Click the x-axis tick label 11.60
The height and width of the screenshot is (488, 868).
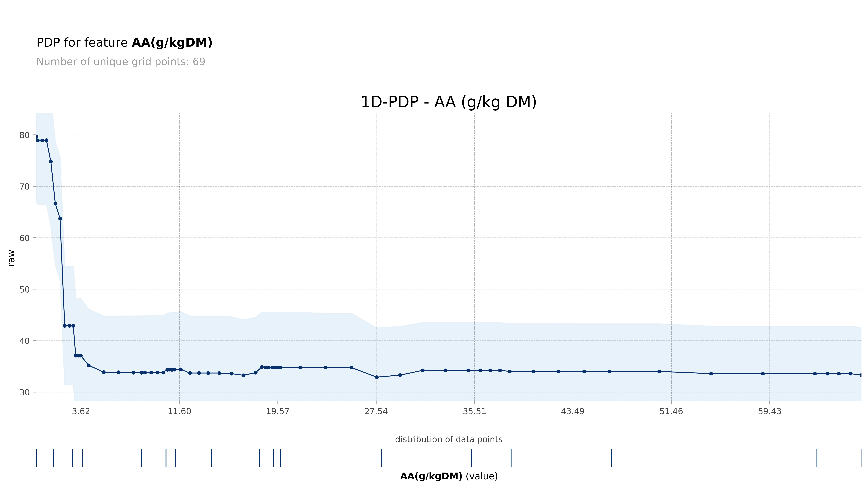[x=179, y=411]
